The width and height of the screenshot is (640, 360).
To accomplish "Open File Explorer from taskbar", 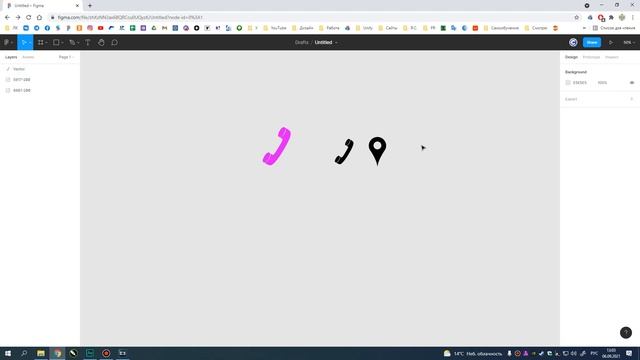I will point(41,353).
